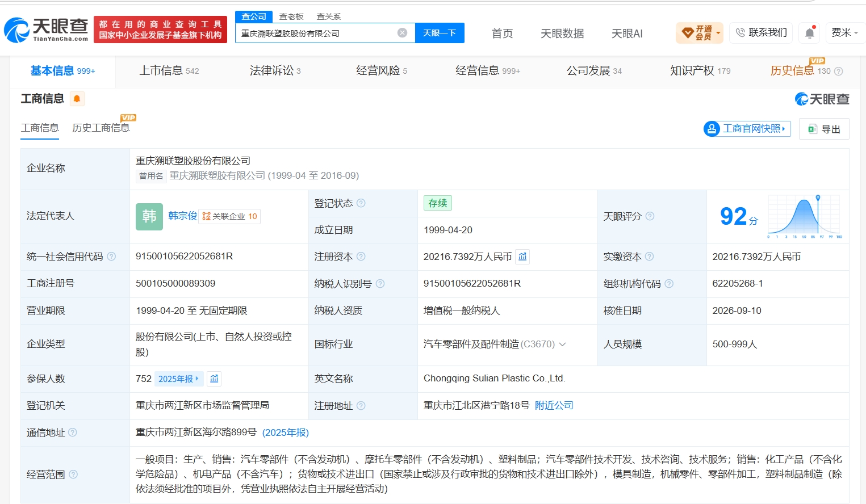Expand the 2025年报 tag beside 752
Viewport: 866px width, 504px height.
point(179,379)
